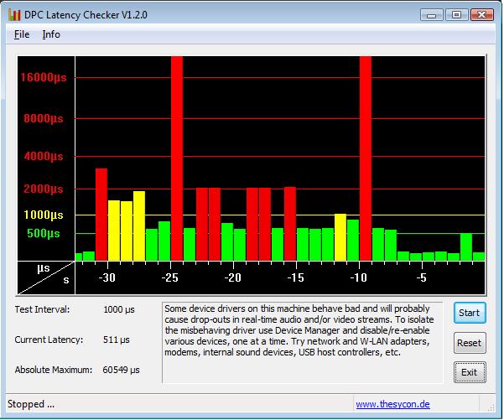This screenshot has height=420, width=504.
Task: Open the www.thesycon.de link
Action: (x=392, y=404)
